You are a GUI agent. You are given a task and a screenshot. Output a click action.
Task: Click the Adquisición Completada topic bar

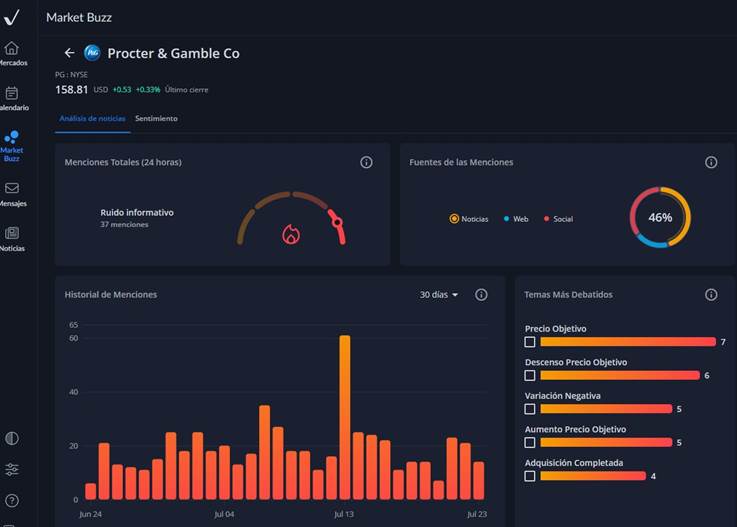coord(593,476)
